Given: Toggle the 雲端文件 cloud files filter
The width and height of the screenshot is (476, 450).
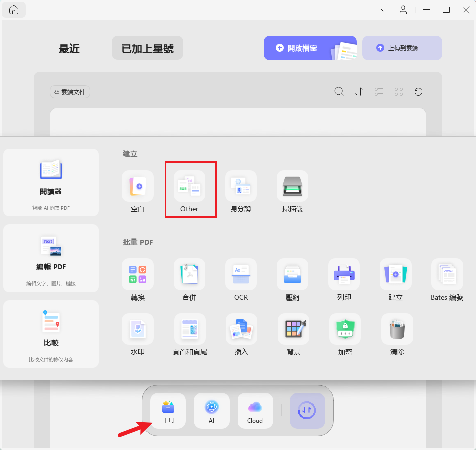Looking at the screenshot, I should (x=69, y=92).
